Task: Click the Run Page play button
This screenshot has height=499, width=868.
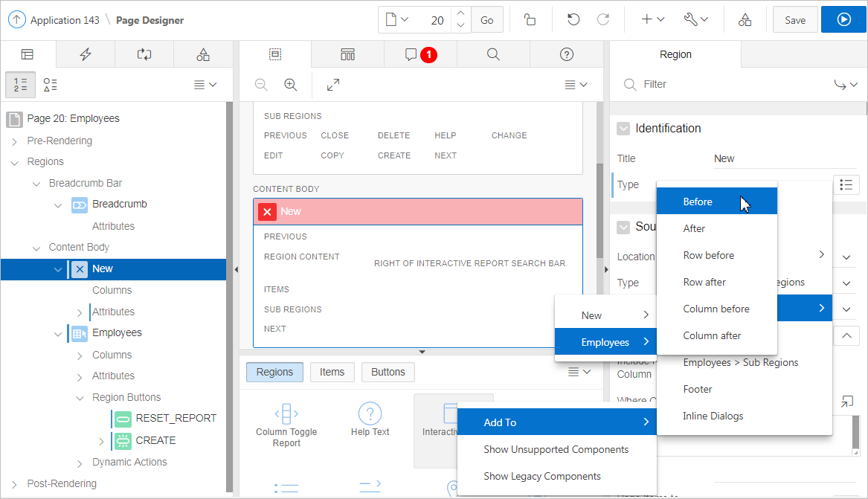Action: tap(843, 20)
